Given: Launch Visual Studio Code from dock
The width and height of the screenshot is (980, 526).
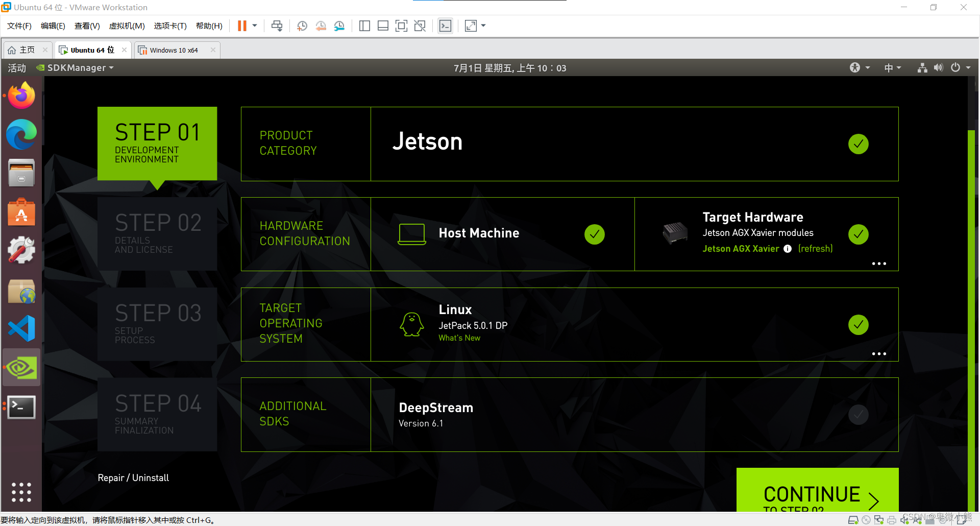Looking at the screenshot, I should click(21, 328).
